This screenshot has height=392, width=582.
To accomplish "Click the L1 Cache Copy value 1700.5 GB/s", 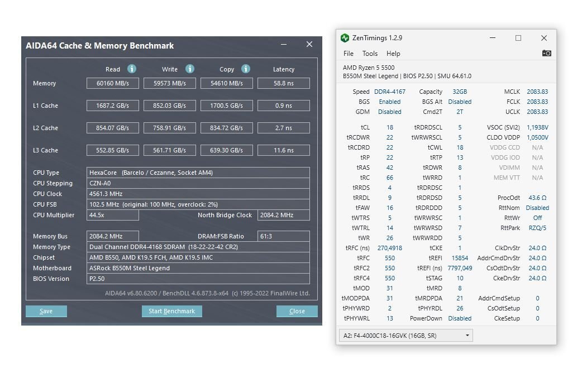I will 226,106.
